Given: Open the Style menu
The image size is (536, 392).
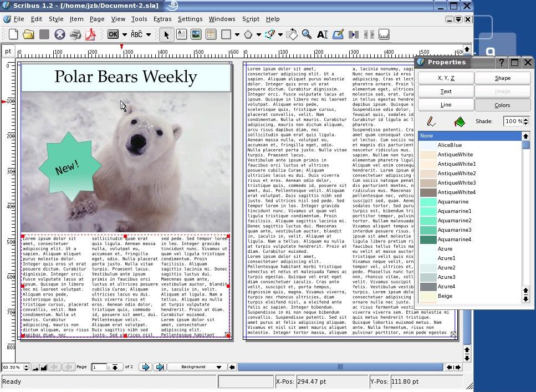Looking at the screenshot, I should (x=56, y=19).
